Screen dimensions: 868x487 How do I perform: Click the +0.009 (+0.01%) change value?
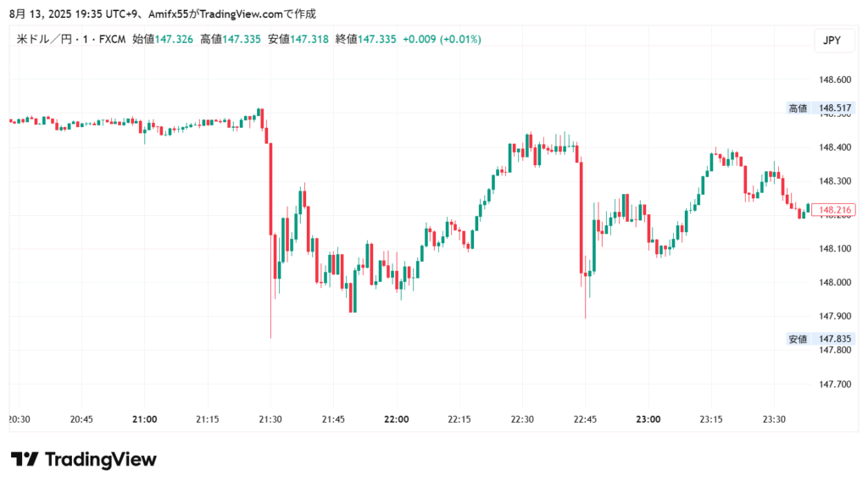click(x=441, y=39)
